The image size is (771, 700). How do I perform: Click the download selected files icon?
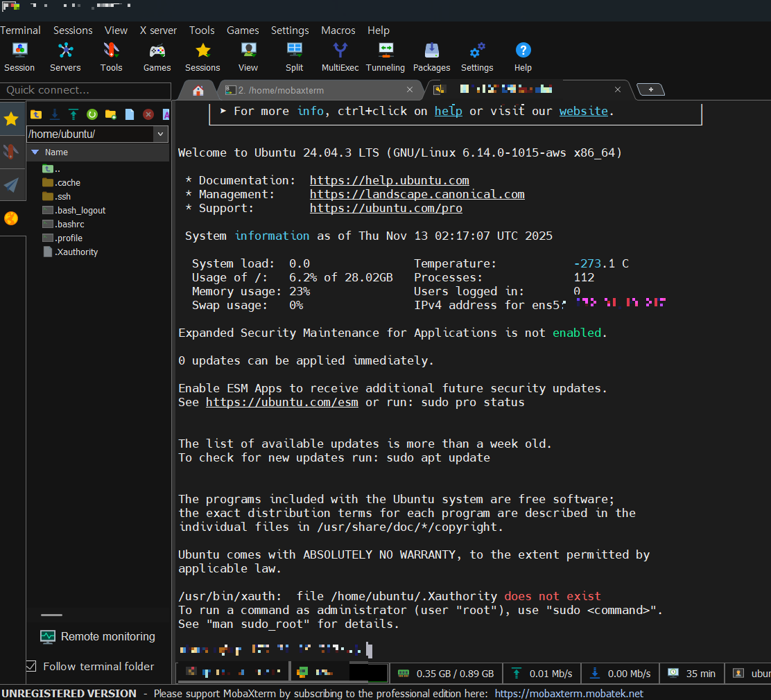click(55, 114)
